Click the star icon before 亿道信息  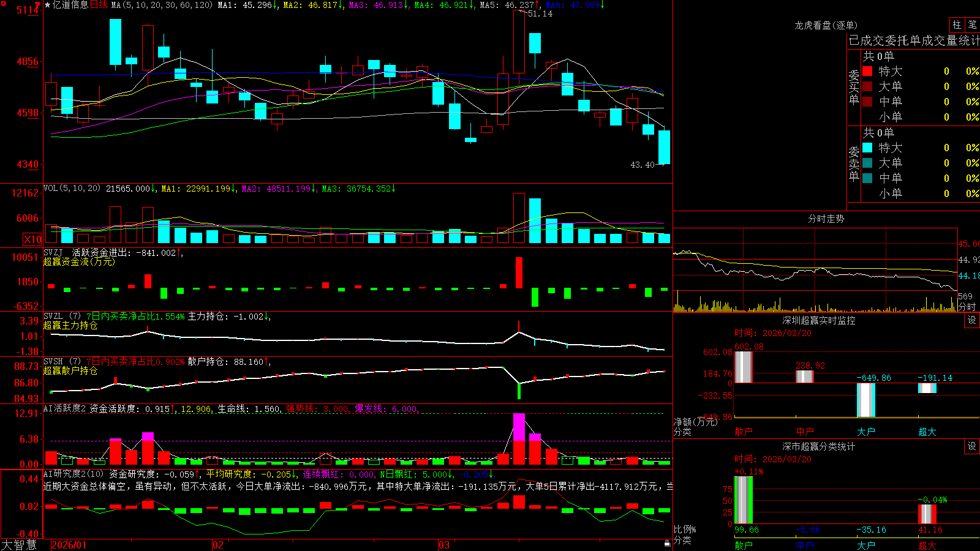click(x=47, y=5)
